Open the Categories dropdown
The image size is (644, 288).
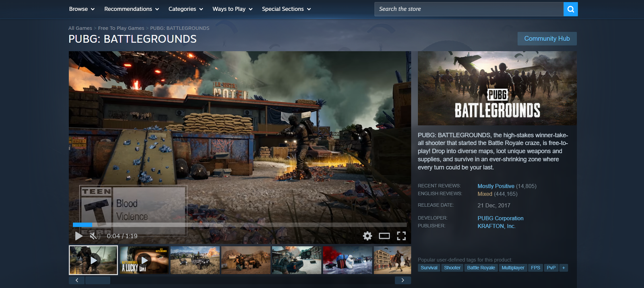[x=186, y=9]
